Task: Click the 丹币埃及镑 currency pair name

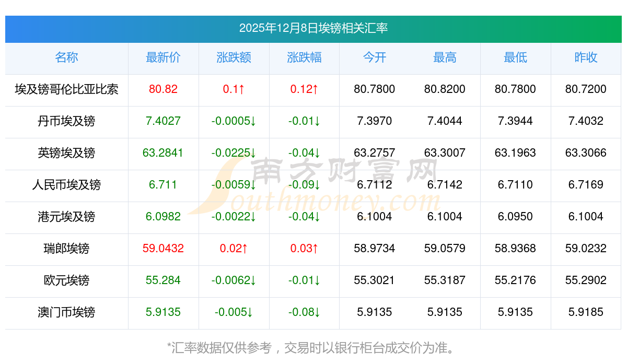Action: coord(66,121)
